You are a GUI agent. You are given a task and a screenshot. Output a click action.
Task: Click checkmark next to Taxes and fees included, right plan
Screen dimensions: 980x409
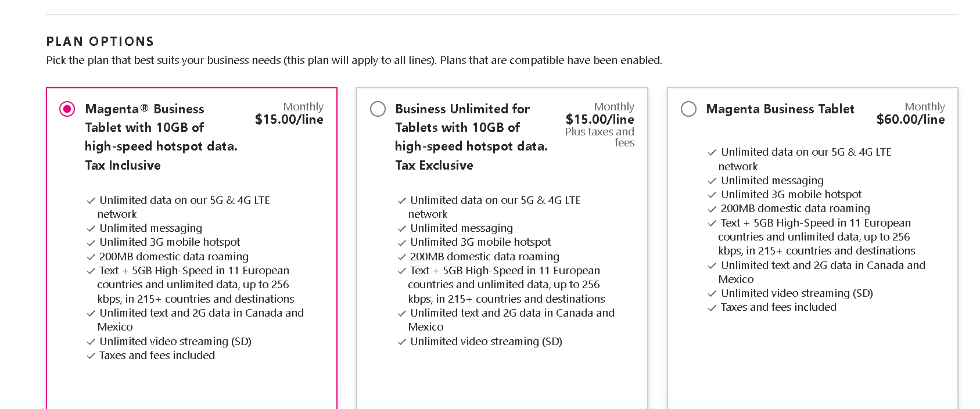coord(712,307)
